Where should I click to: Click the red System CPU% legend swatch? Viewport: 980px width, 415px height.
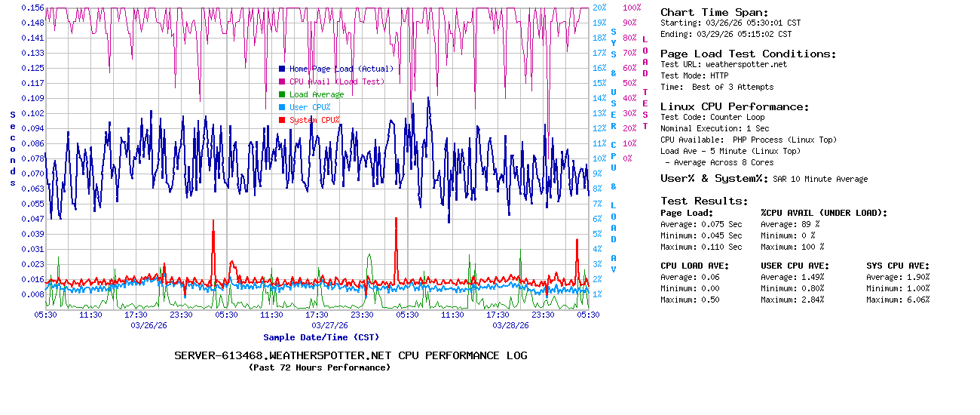pos(282,120)
